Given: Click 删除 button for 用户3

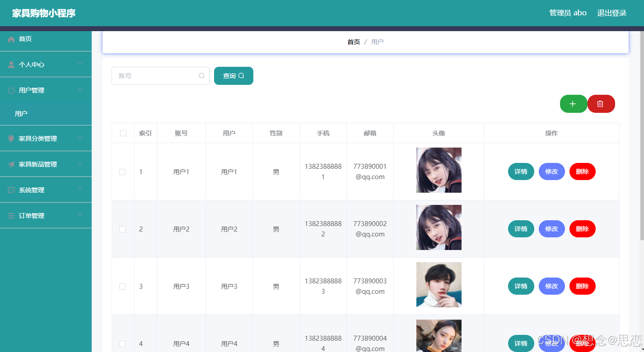Looking at the screenshot, I should 583,286.
